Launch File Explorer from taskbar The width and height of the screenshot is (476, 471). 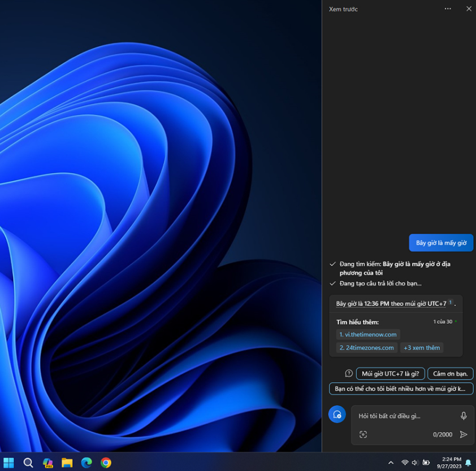[67, 463]
